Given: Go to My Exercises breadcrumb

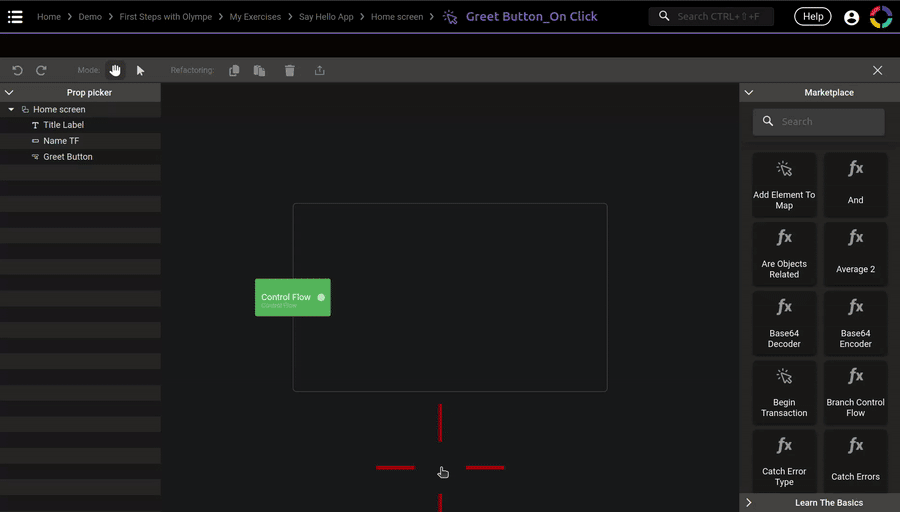Looking at the screenshot, I should pyautogui.click(x=255, y=17).
